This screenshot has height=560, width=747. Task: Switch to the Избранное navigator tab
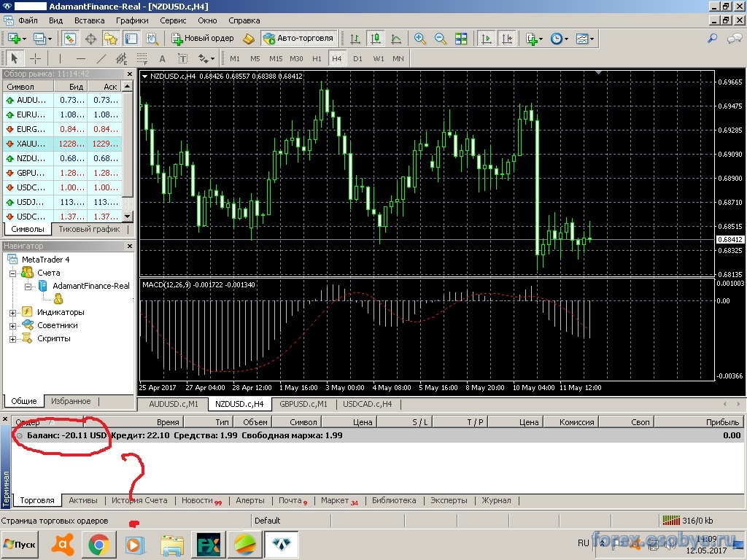[71, 401]
